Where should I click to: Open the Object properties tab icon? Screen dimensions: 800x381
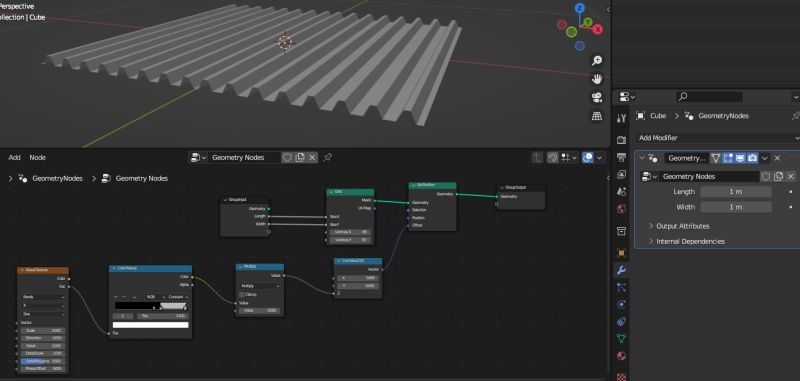[x=621, y=252]
